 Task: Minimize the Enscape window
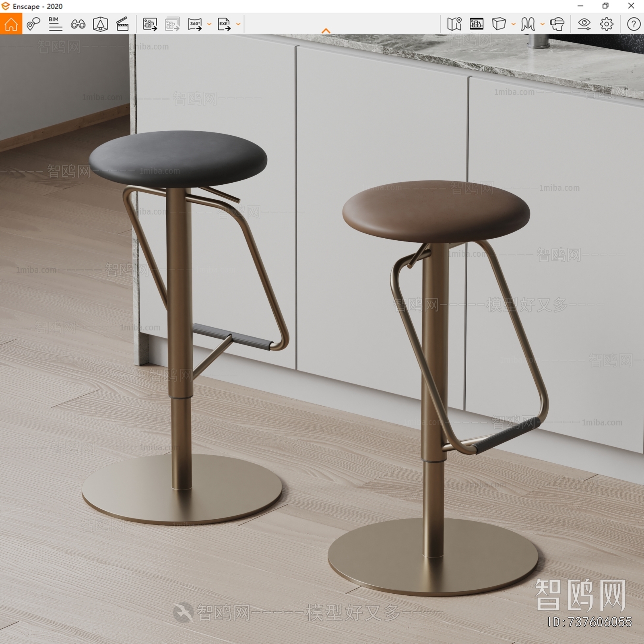[580, 6]
